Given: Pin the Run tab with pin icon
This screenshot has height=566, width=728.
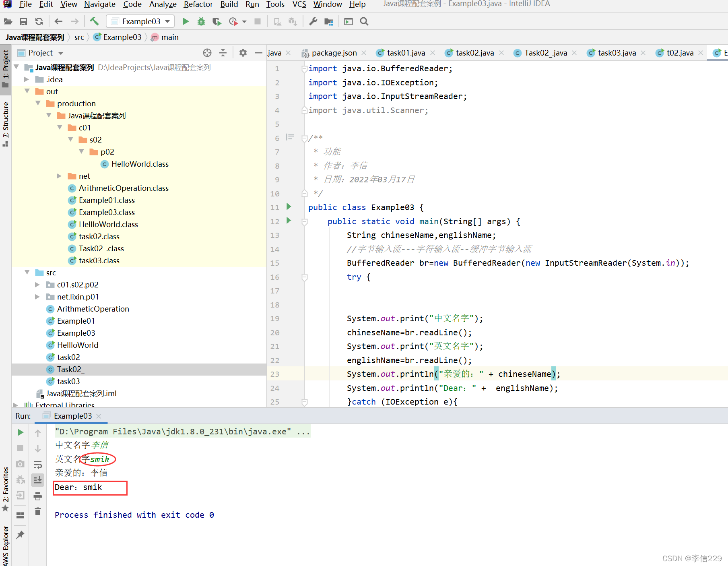Looking at the screenshot, I should (20, 535).
